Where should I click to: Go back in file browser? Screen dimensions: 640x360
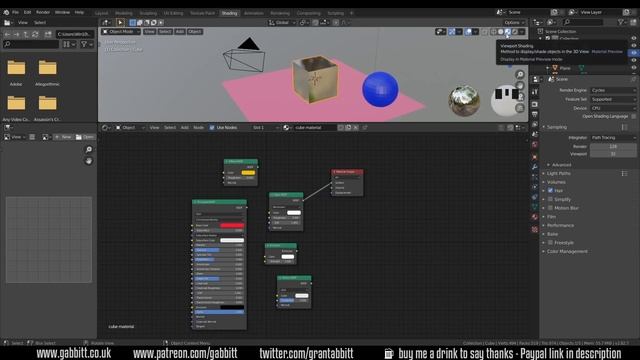[x=7, y=34]
